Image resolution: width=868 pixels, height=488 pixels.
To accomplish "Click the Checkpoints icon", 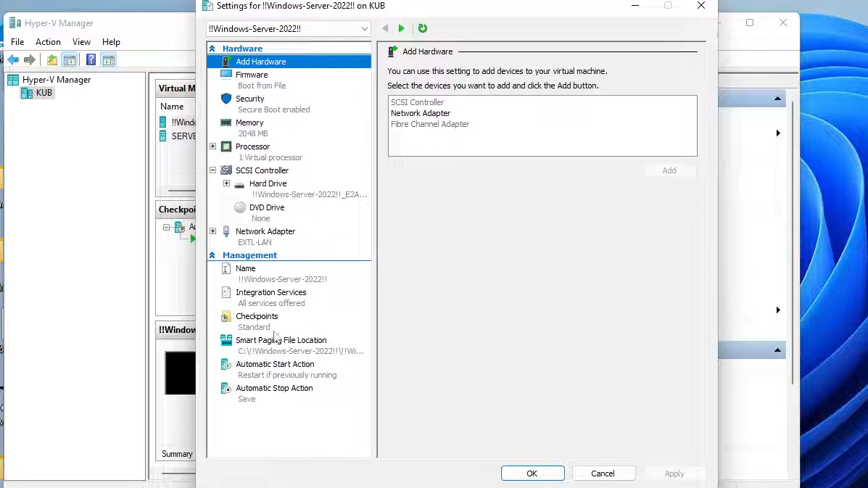I will [x=226, y=316].
